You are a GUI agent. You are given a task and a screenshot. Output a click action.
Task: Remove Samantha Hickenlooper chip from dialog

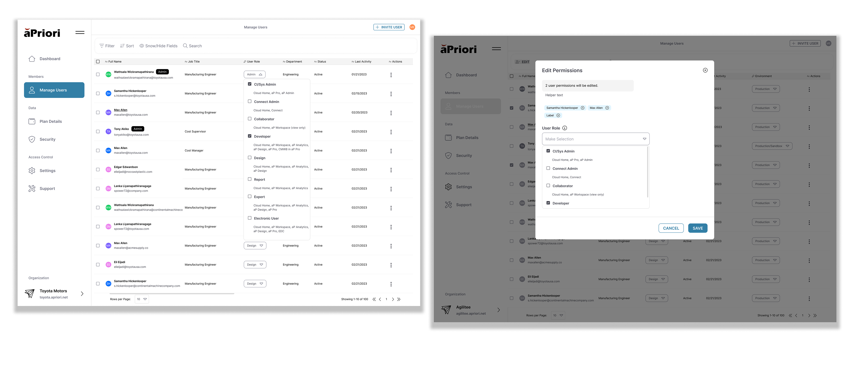[582, 108]
